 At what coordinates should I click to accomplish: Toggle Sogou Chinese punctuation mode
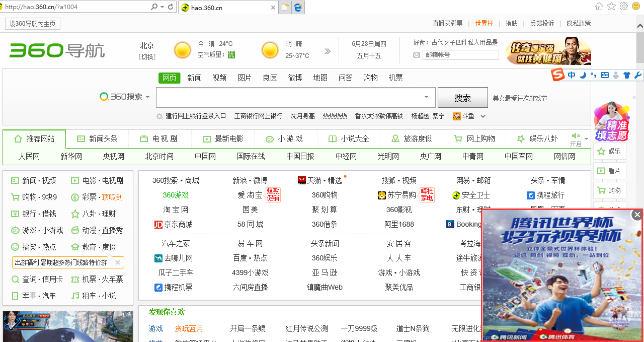point(594,75)
